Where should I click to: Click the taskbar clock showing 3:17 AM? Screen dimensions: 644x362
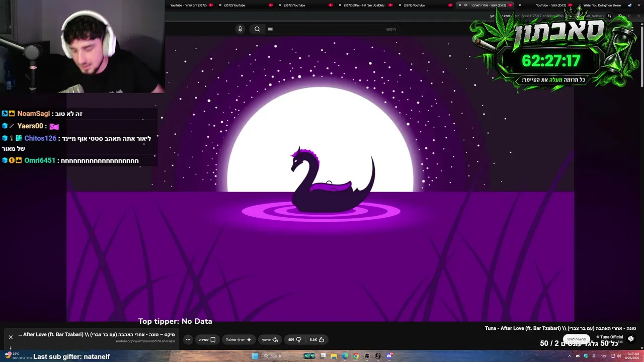[633, 356]
